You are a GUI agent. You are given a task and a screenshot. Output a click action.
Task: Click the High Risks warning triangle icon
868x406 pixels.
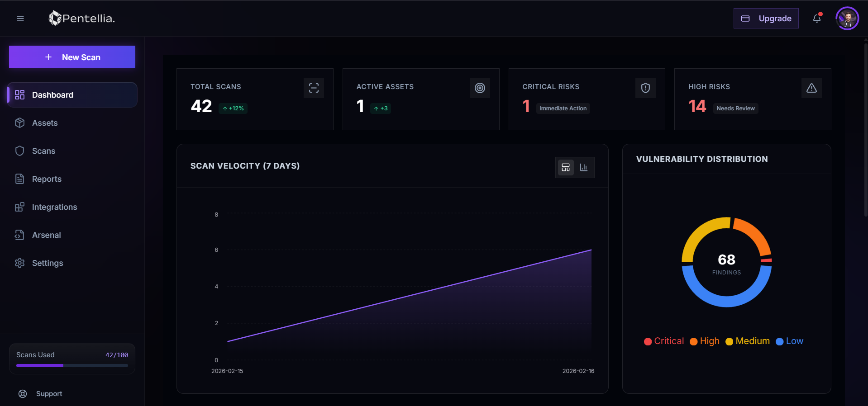[x=811, y=88]
